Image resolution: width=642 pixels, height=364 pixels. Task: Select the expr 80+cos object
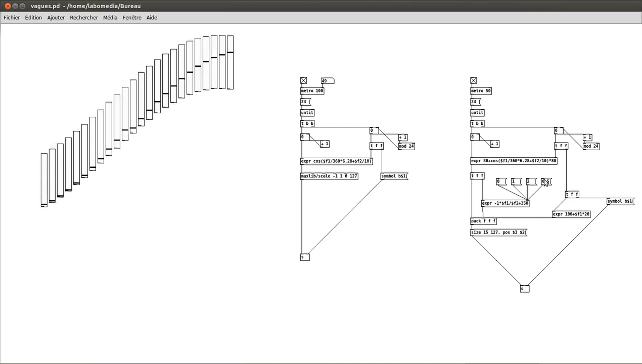pos(514,161)
